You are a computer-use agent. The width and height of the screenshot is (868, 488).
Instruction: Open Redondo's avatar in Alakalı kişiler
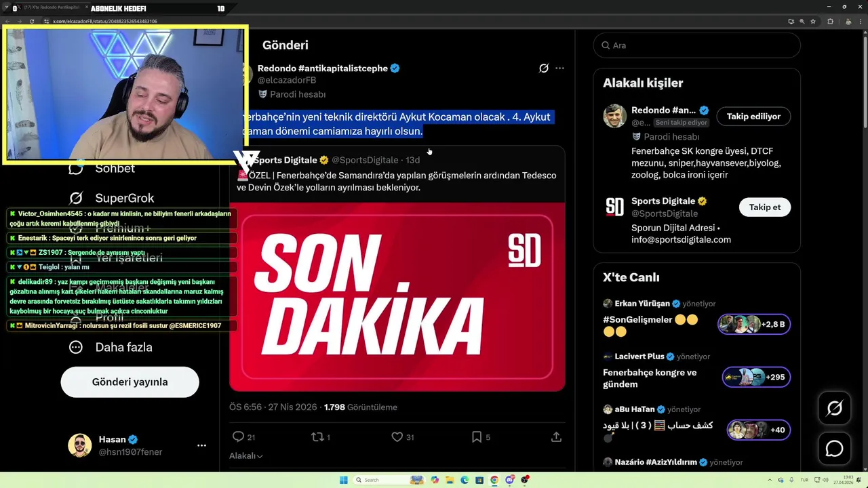[x=614, y=116]
